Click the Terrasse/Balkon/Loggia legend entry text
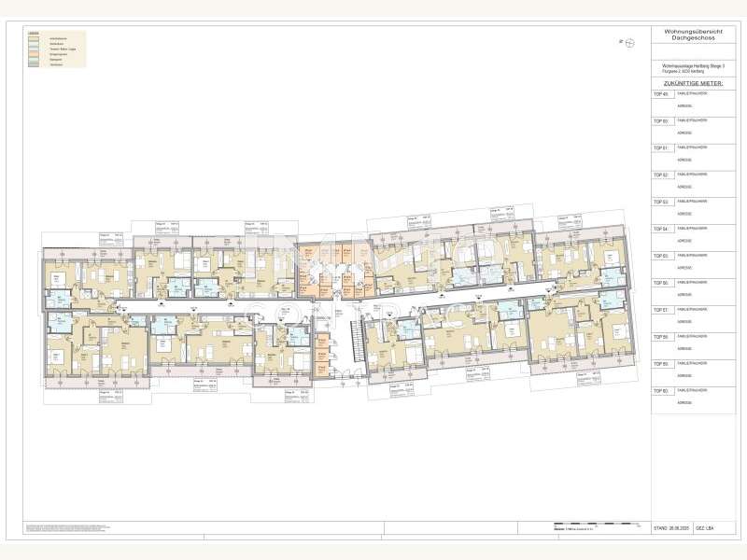 (x=63, y=49)
